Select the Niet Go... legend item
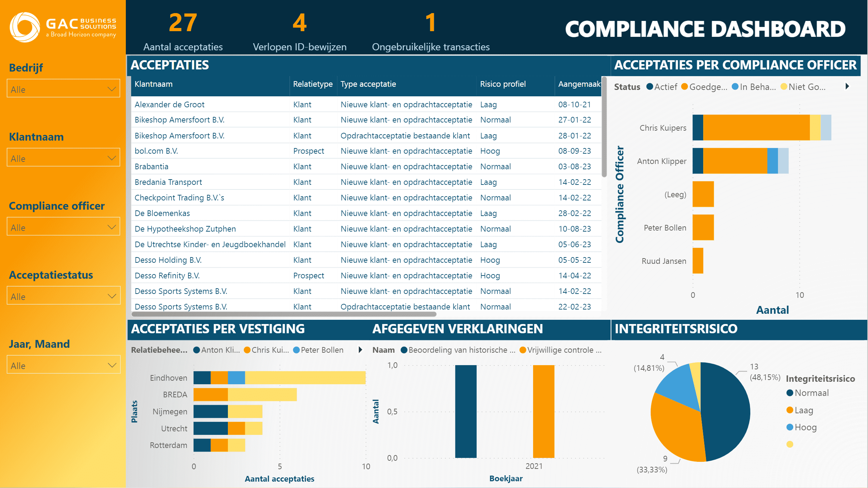The height and width of the screenshot is (488, 868). tap(803, 87)
